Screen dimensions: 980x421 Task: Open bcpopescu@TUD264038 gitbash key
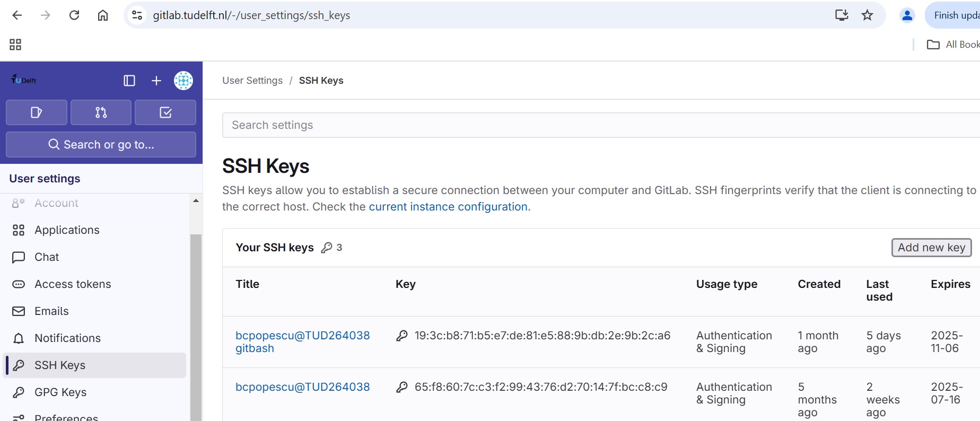pyautogui.click(x=303, y=342)
